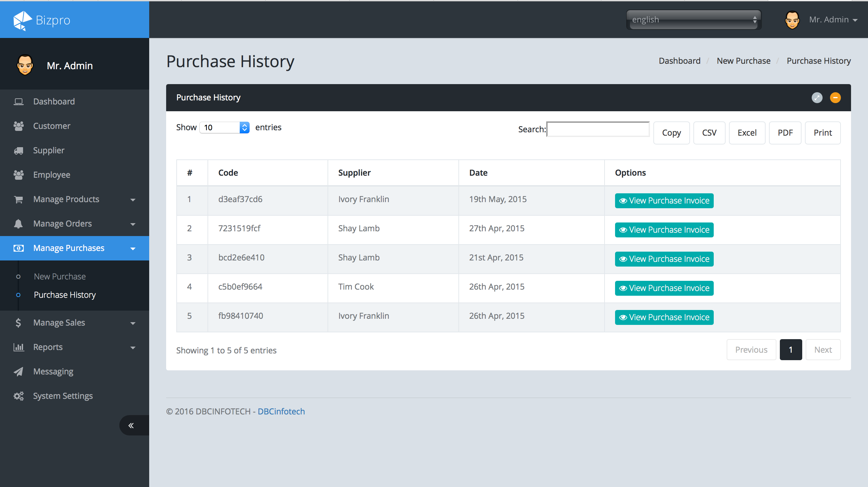Click the Messaging paper plane icon
Screen dimensions: 868x487
coord(19,372)
